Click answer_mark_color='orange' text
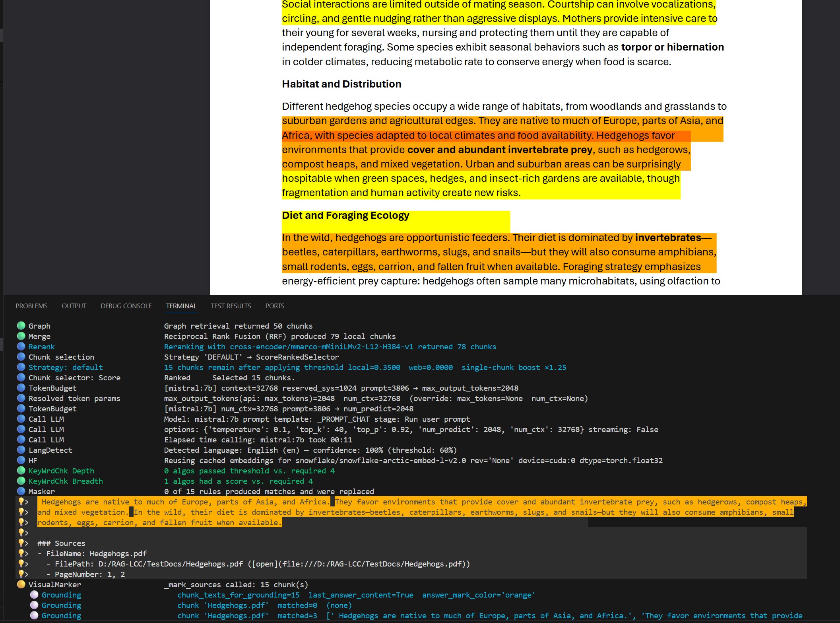This screenshot has width=840, height=623. [x=479, y=595]
